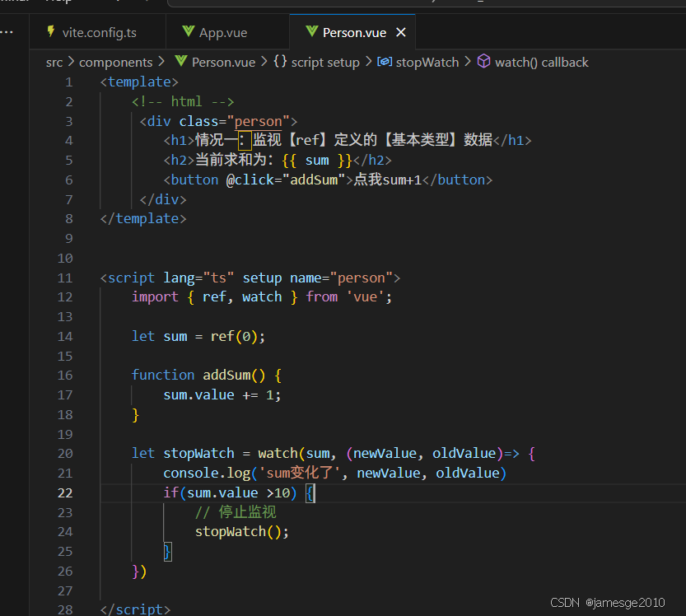Click 'components' in the breadcrumb

coord(115,63)
